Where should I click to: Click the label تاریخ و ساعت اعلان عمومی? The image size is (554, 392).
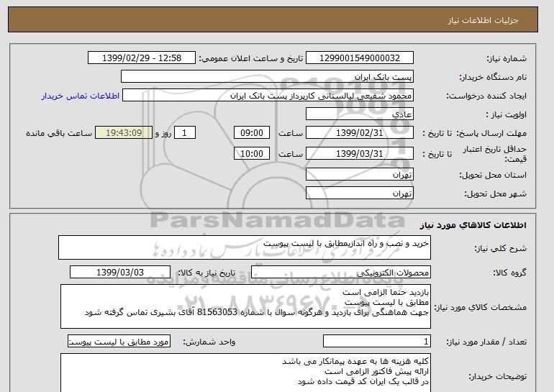[x=250, y=58]
